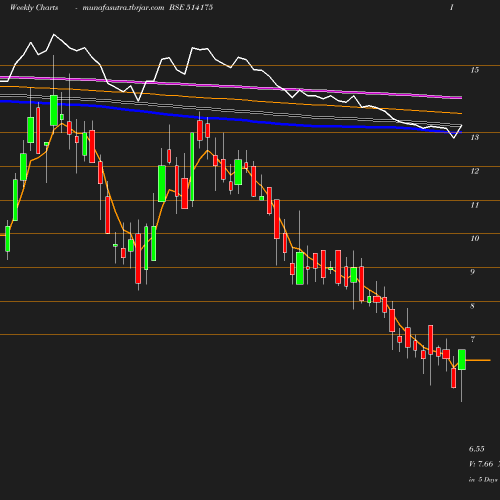Screen dimensions: 500x500
Task: Click the 'BSE 514175' symbol label
Action: tap(191, 8)
